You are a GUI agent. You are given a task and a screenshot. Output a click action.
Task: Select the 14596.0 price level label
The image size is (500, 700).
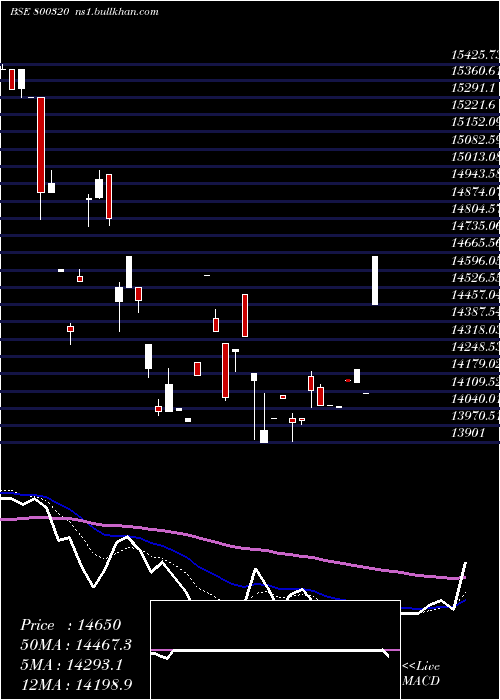(x=475, y=261)
